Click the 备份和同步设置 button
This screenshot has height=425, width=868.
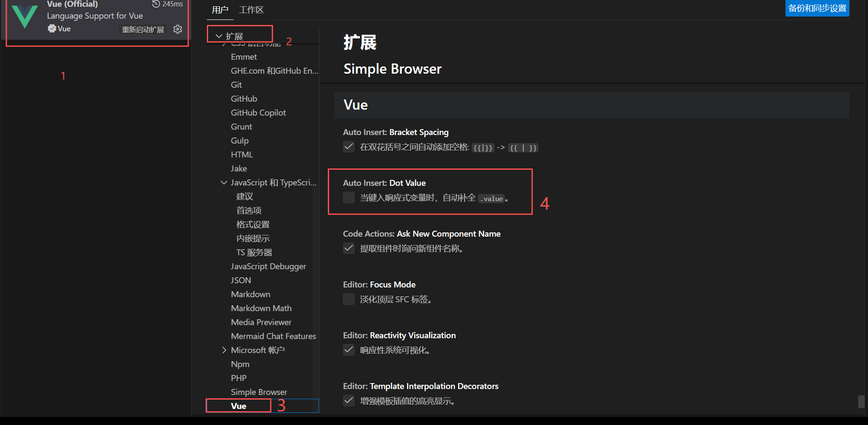coord(817,8)
